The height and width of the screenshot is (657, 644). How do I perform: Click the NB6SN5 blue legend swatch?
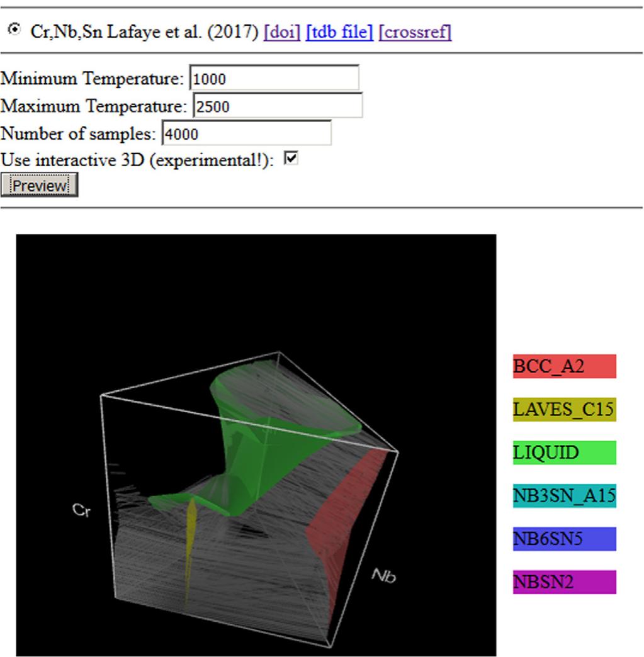(565, 539)
